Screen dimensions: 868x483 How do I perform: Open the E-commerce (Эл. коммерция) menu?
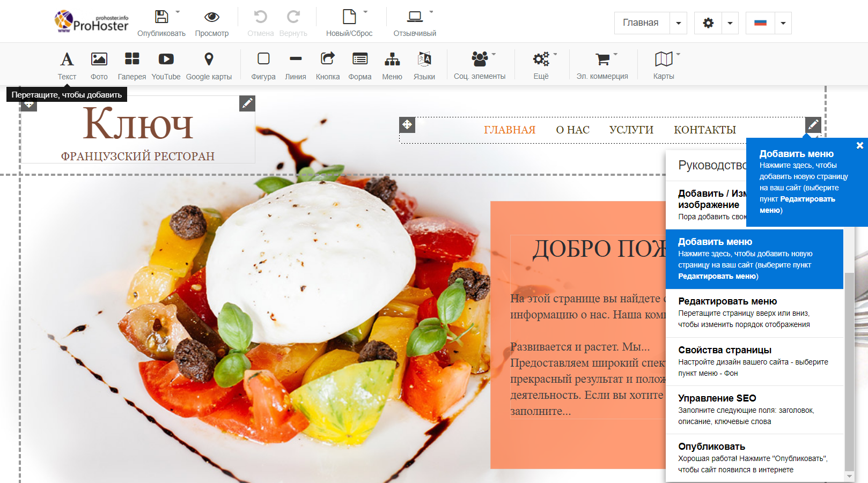coord(602,59)
